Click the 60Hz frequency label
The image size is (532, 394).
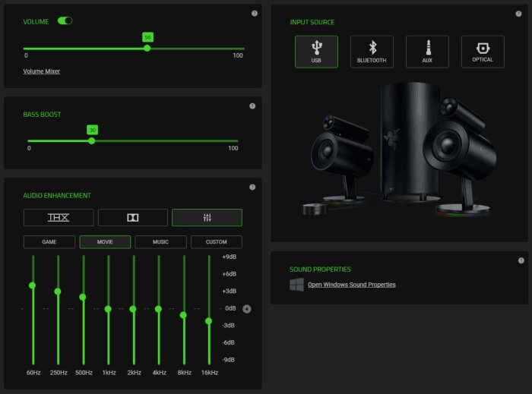[x=33, y=373]
